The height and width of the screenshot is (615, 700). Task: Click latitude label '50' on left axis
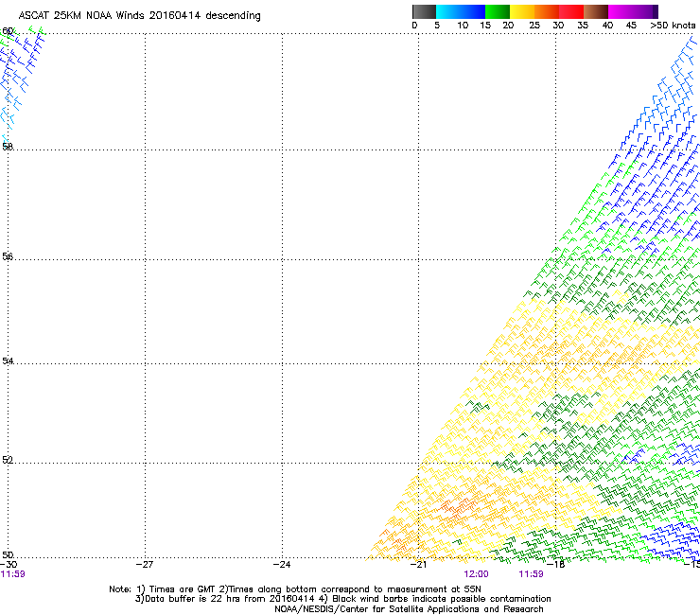[x=8, y=554]
